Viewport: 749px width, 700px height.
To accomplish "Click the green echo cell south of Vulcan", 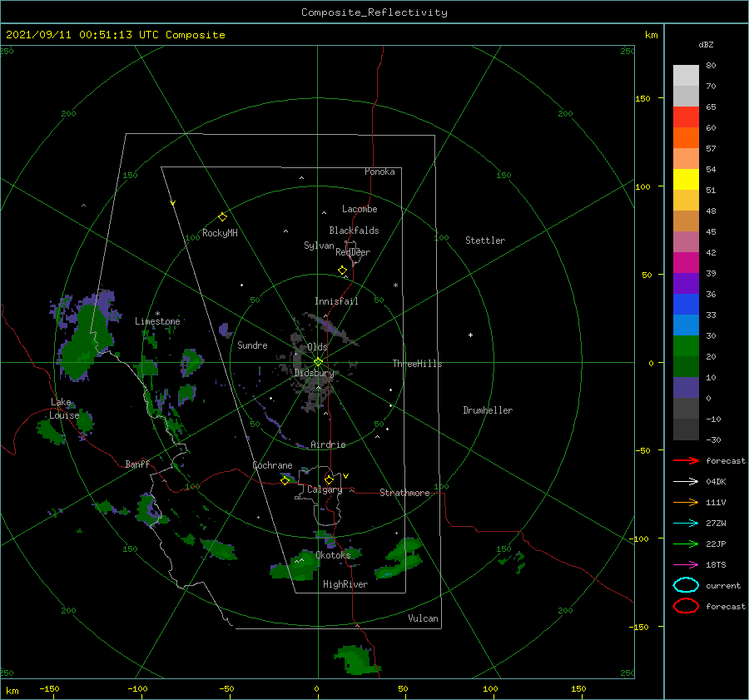I will [357, 660].
